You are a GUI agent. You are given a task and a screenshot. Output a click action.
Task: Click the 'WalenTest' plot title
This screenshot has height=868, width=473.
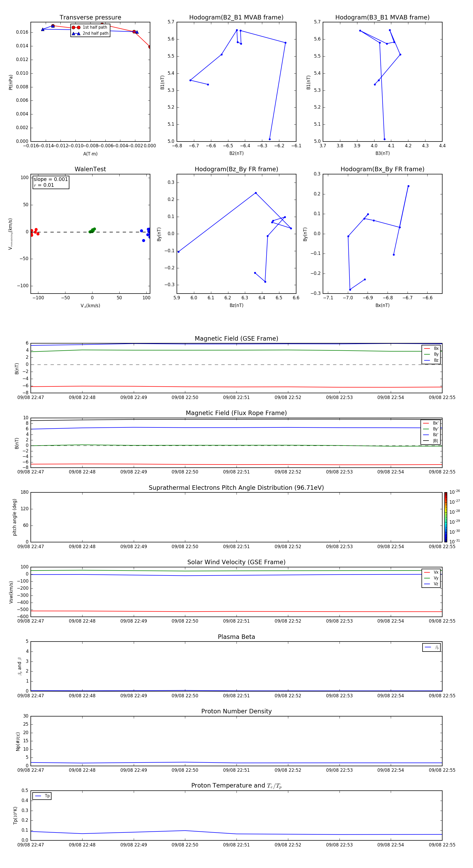click(90, 169)
